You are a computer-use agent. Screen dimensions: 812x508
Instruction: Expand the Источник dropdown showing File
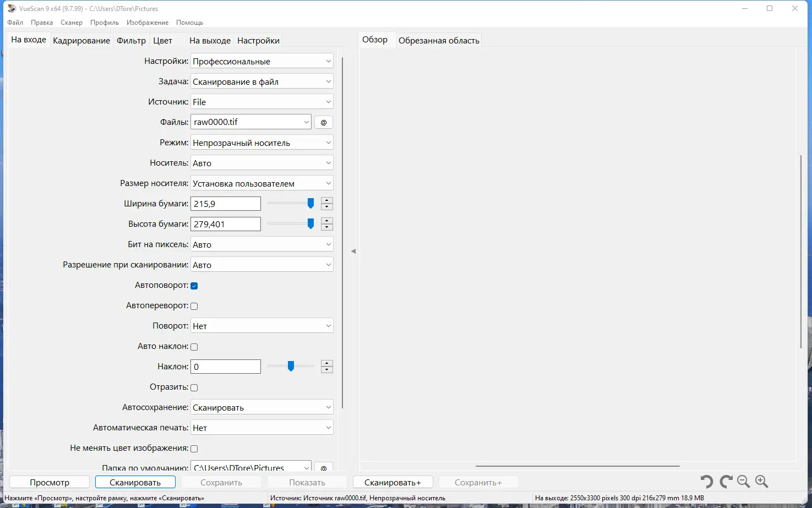point(262,102)
